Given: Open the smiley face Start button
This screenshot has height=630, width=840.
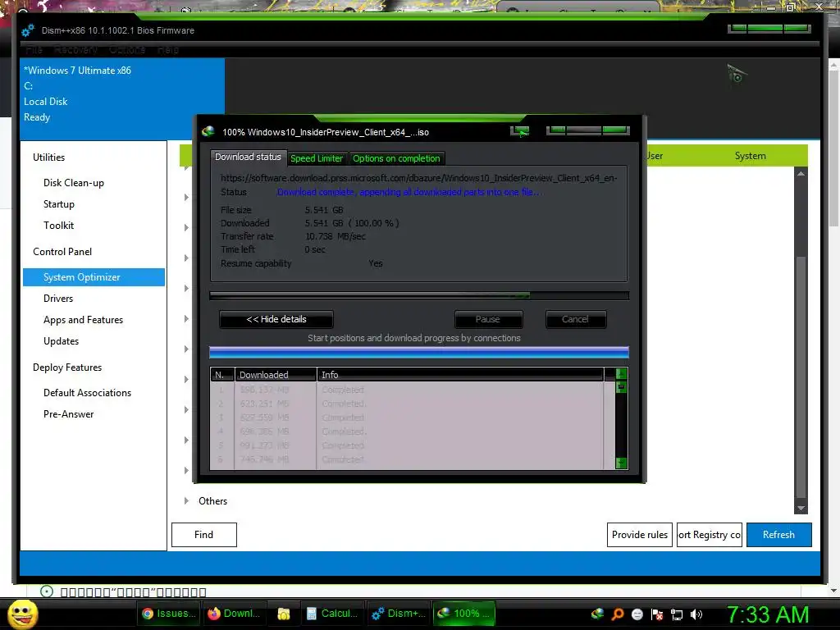Looking at the screenshot, I should (x=23, y=614).
